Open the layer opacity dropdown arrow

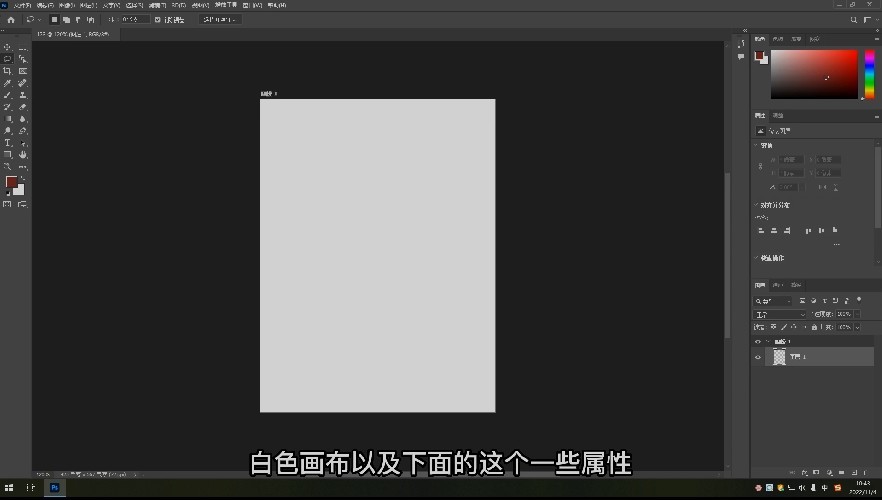click(x=857, y=314)
